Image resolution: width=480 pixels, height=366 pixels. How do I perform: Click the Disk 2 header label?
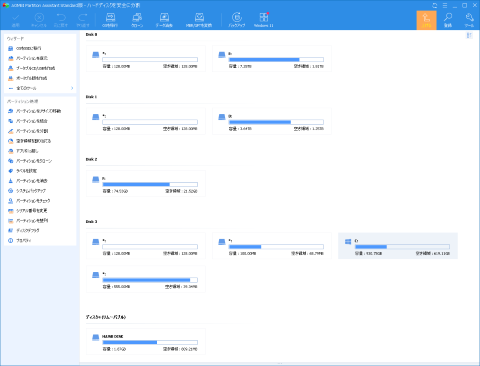pyautogui.click(x=91, y=159)
